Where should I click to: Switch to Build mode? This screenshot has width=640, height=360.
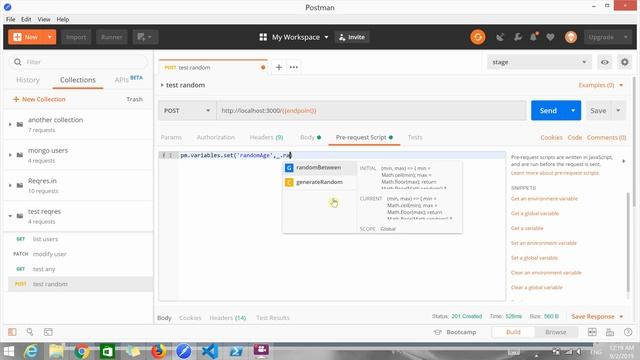tap(513, 332)
